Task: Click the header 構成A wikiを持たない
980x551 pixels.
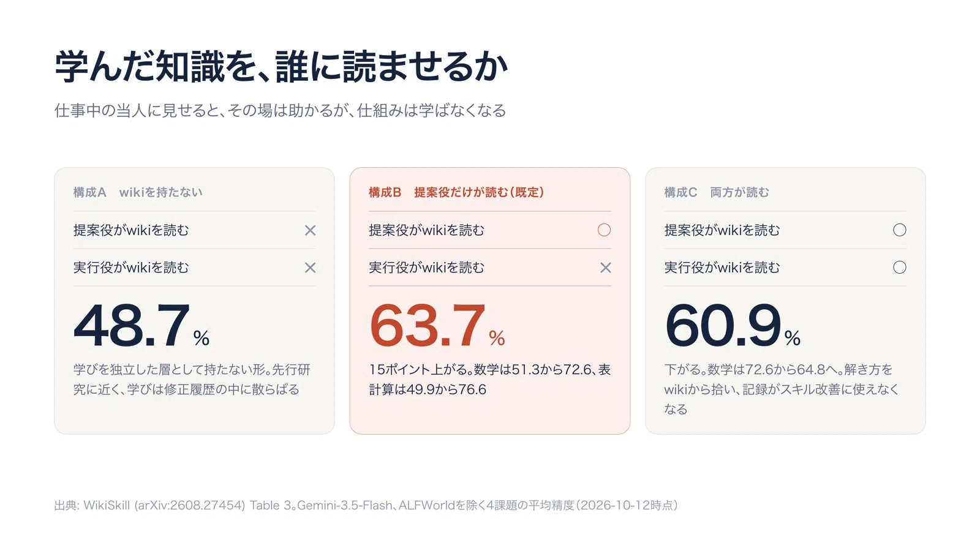Action: [x=138, y=192]
